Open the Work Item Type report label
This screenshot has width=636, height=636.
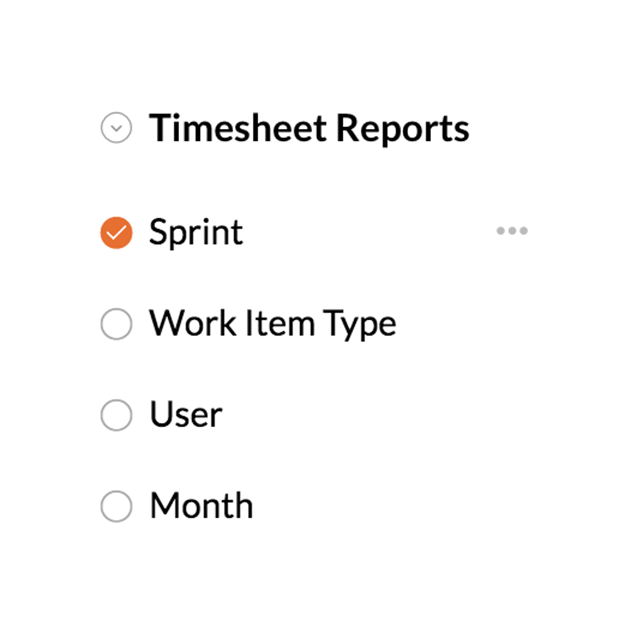(273, 324)
